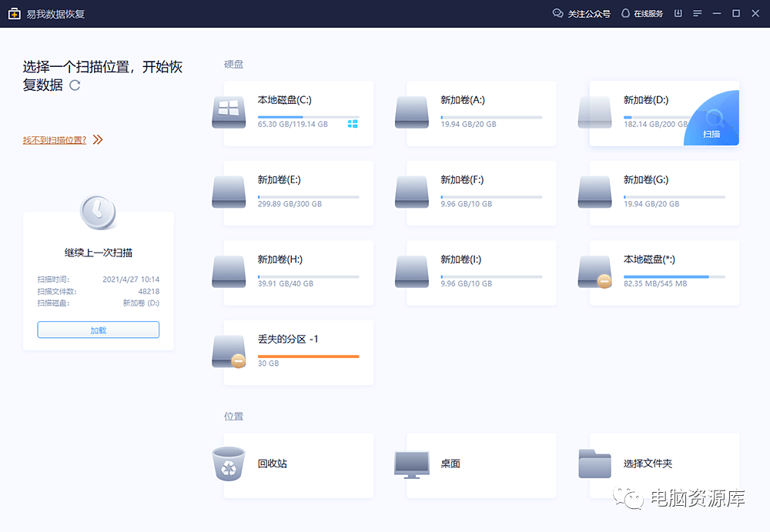This screenshot has height=532, width=770.
Task: Open the 关注公众号 WeChat link
Action: point(589,14)
